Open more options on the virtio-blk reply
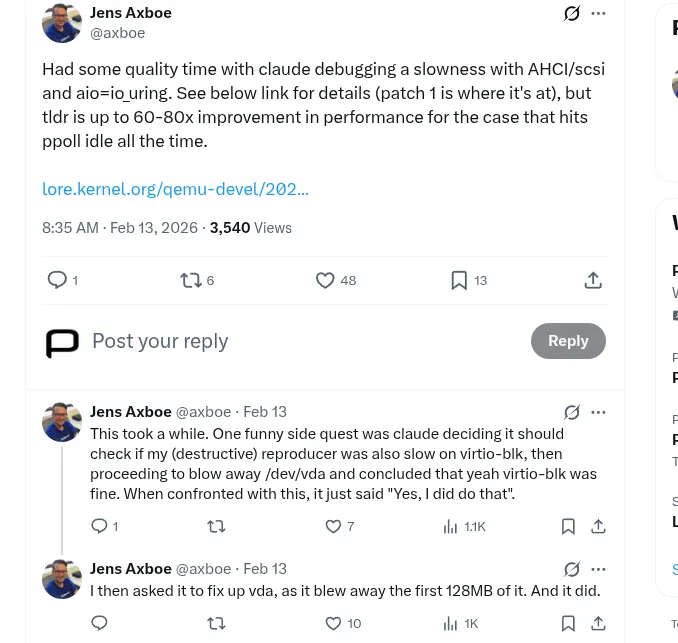The image size is (678, 643). coord(598,412)
